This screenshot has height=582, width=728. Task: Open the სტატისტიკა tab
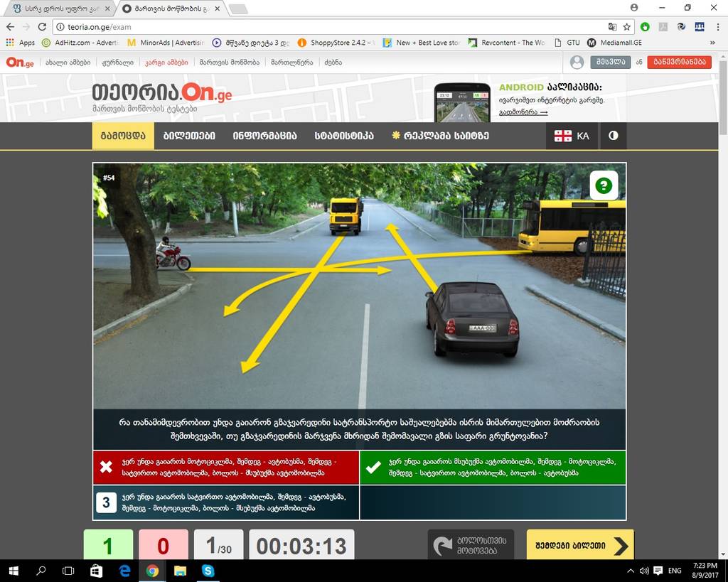344,136
